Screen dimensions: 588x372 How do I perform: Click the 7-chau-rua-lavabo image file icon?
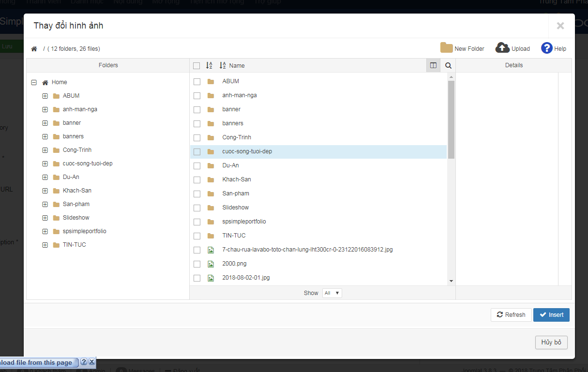[x=211, y=250]
